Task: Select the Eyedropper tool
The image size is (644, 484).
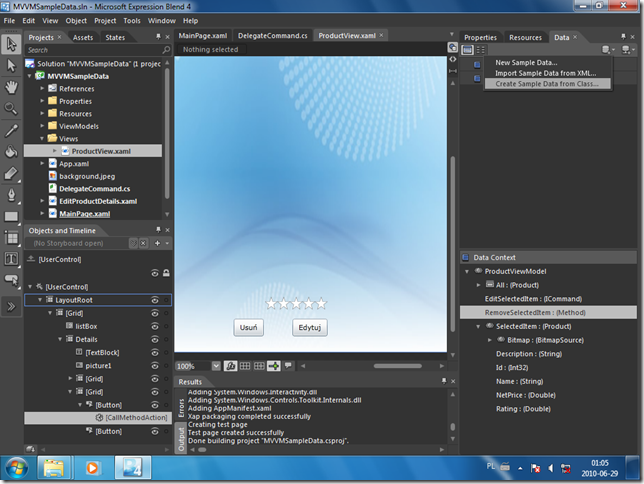Action: tap(11, 131)
